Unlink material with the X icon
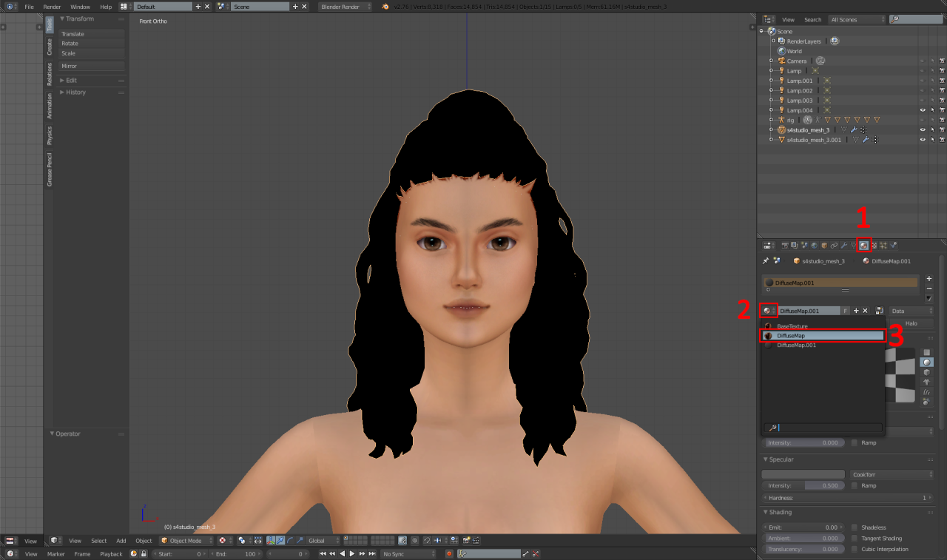This screenshot has height=560, width=947. click(865, 311)
